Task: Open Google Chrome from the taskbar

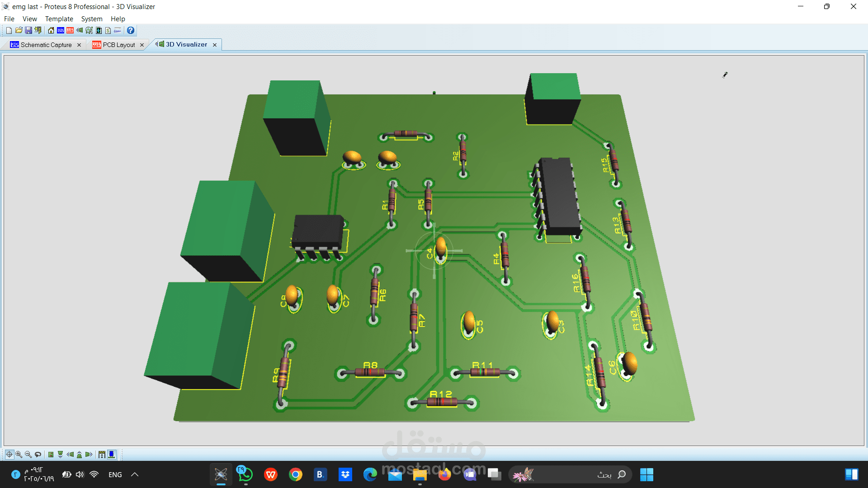Action: click(296, 474)
